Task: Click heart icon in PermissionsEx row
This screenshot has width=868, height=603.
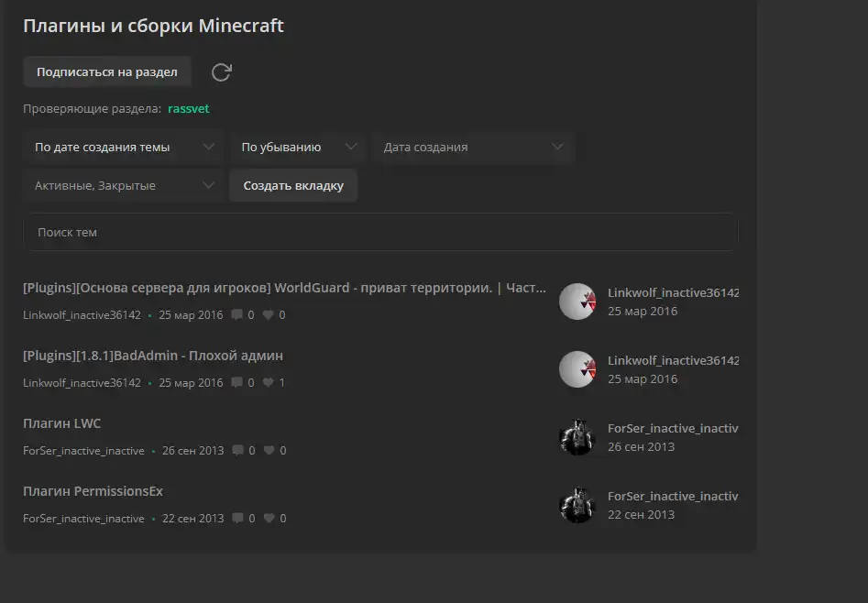Action: tap(269, 519)
